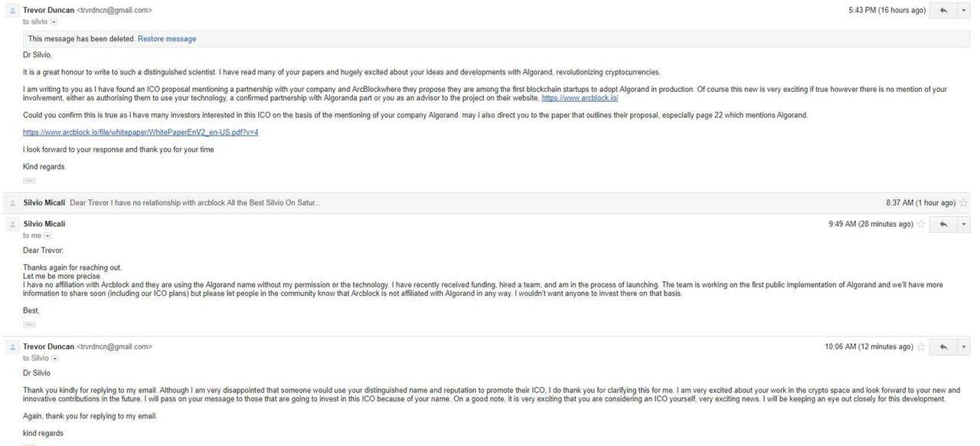Image resolution: width=980 pixels, height=446 pixels.
Task: Reply to Trevor Duncan's 5:43 PM message
Action: click(943, 11)
